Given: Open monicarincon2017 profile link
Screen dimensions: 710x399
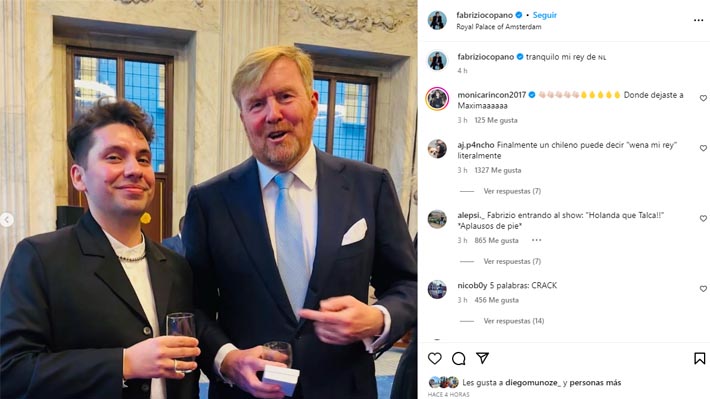Looking at the screenshot, I should [492, 95].
